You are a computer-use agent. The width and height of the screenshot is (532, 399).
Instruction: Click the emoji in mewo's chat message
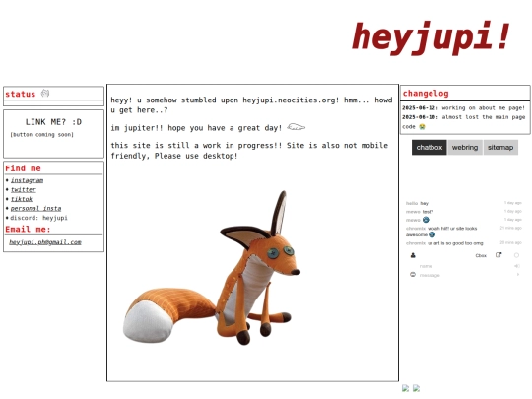(426, 220)
